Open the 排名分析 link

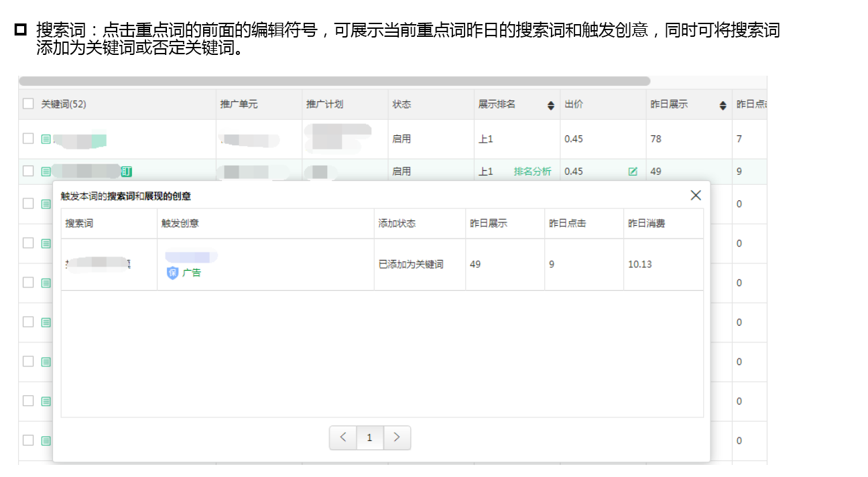[532, 172]
